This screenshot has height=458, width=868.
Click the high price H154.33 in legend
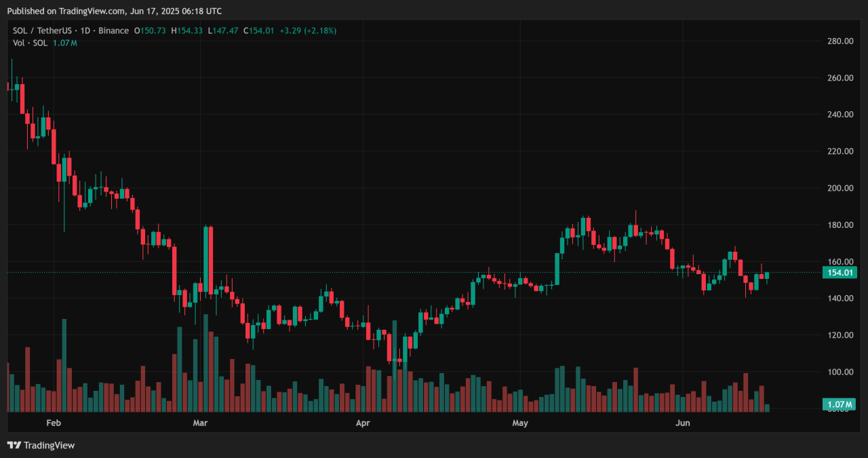tap(186, 31)
